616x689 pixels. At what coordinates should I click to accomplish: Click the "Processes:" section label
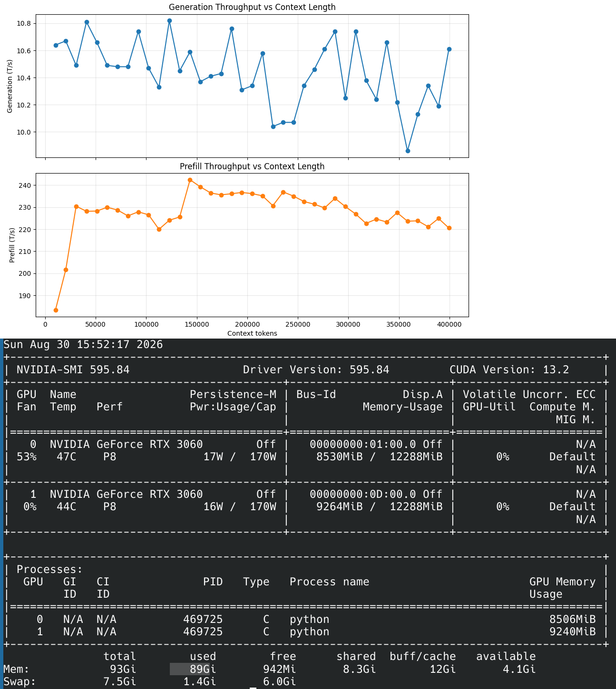click(x=50, y=570)
